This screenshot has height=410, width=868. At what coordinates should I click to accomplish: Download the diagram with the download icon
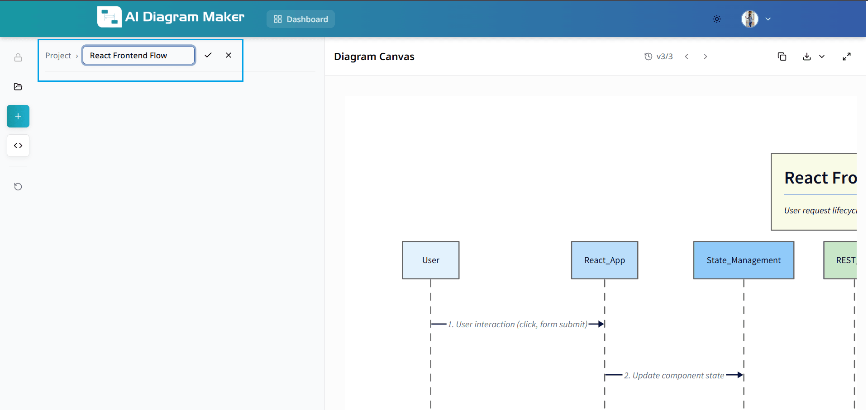[807, 56]
